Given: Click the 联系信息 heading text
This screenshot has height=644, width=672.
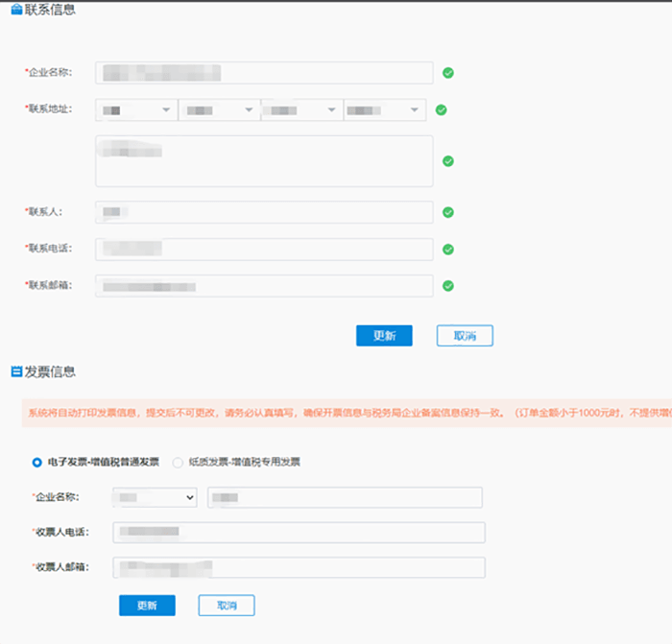Looking at the screenshot, I should [x=50, y=9].
